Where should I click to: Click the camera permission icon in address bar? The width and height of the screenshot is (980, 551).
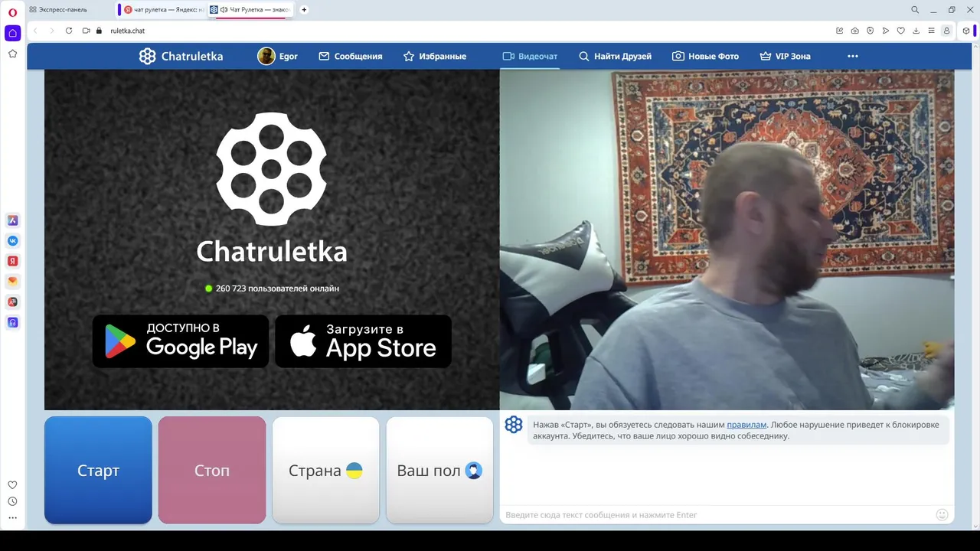pos(87,31)
